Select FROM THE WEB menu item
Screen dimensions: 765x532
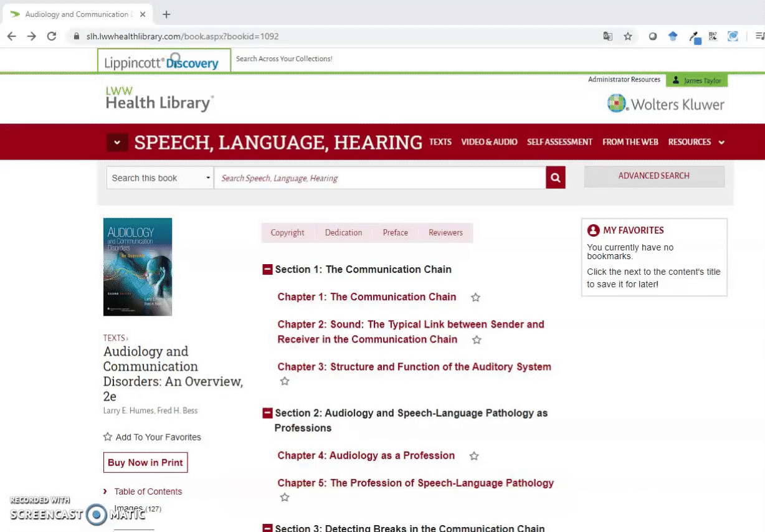pyautogui.click(x=630, y=142)
